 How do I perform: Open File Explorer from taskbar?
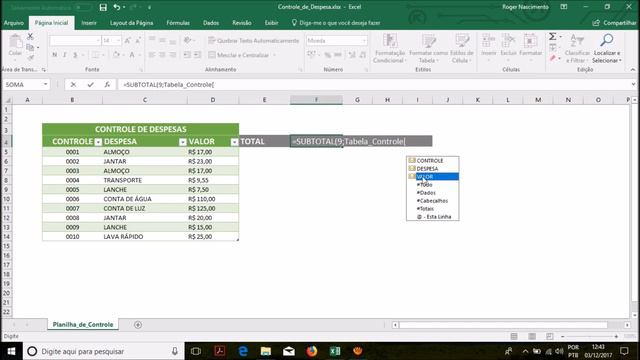pyautogui.click(x=266, y=351)
